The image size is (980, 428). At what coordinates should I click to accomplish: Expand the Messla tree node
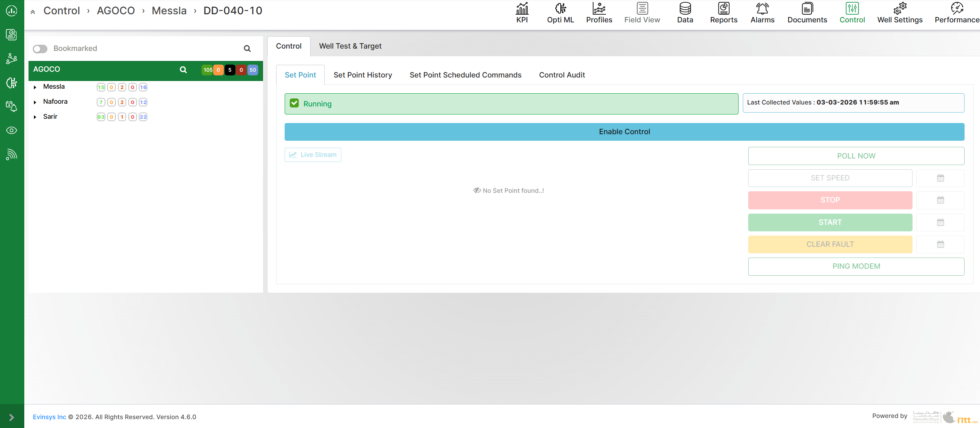[x=35, y=87]
